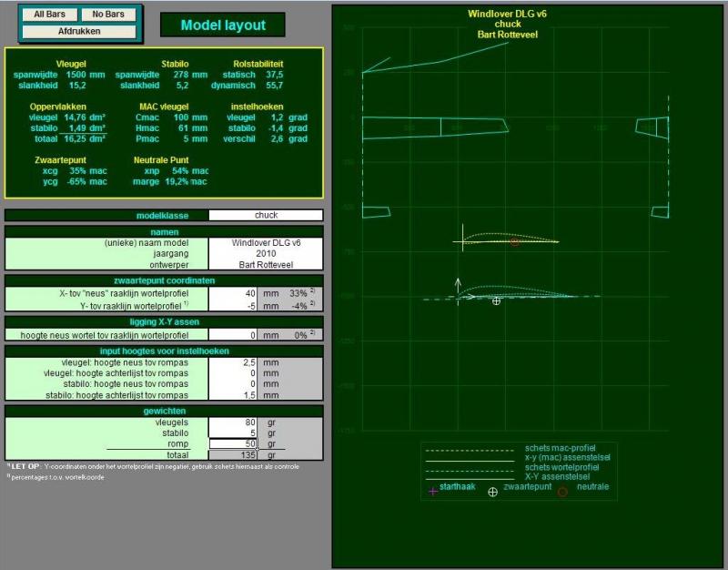Click the xcg value 35%

tap(77, 171)
